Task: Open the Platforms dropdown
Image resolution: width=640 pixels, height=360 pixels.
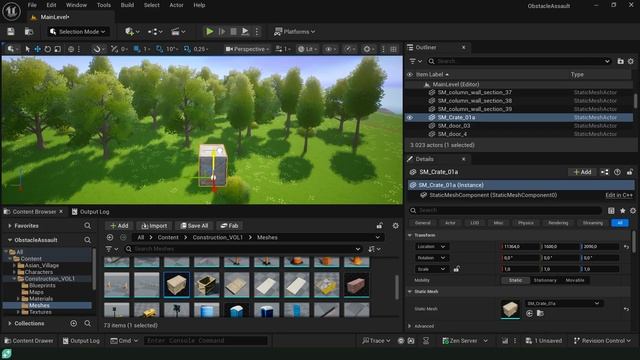Action: click(x=295, y=31)
